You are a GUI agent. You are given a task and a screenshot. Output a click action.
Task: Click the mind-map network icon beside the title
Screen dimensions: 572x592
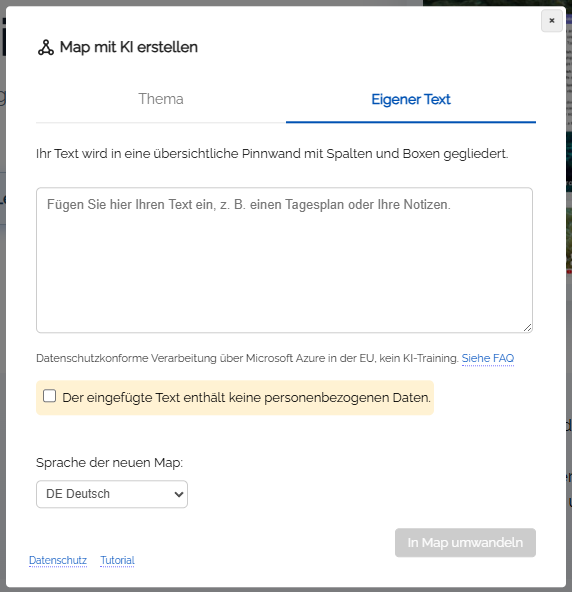coord(46,48)
